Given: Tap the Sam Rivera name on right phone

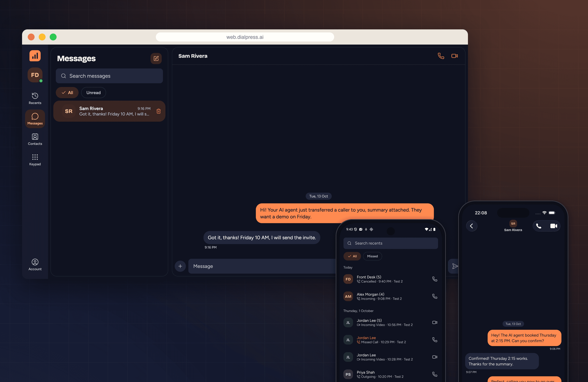Looking at the screenshot, I should [x=513, y=230].
